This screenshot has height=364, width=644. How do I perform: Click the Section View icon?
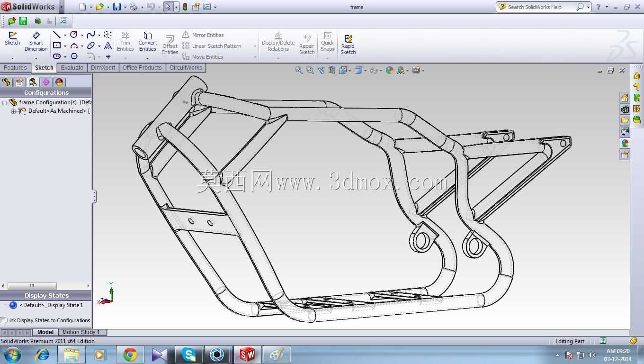[x=332, y=70]
